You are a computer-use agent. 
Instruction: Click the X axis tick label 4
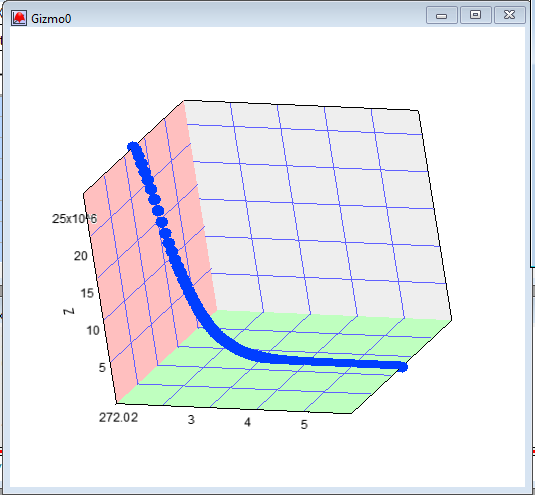[x=247, y=422]
